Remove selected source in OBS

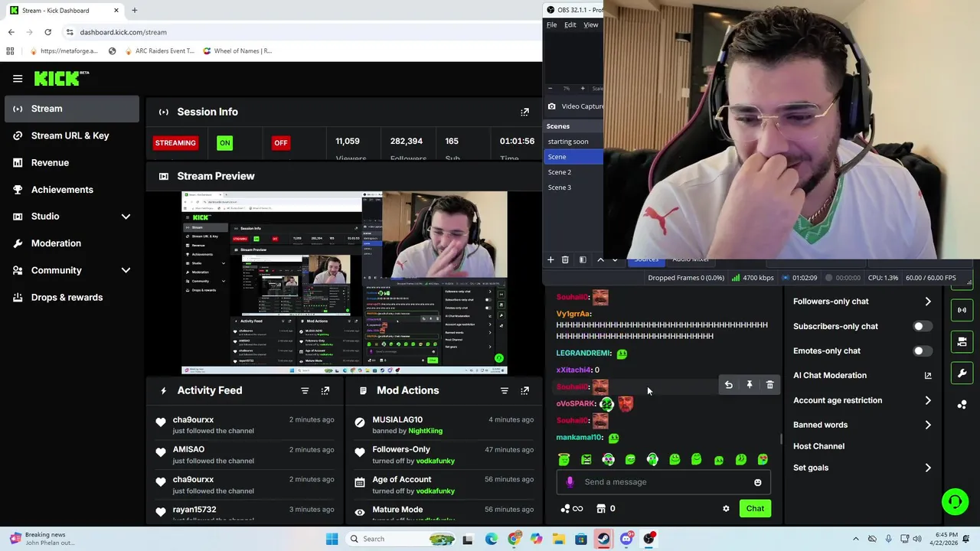(565, 259)
